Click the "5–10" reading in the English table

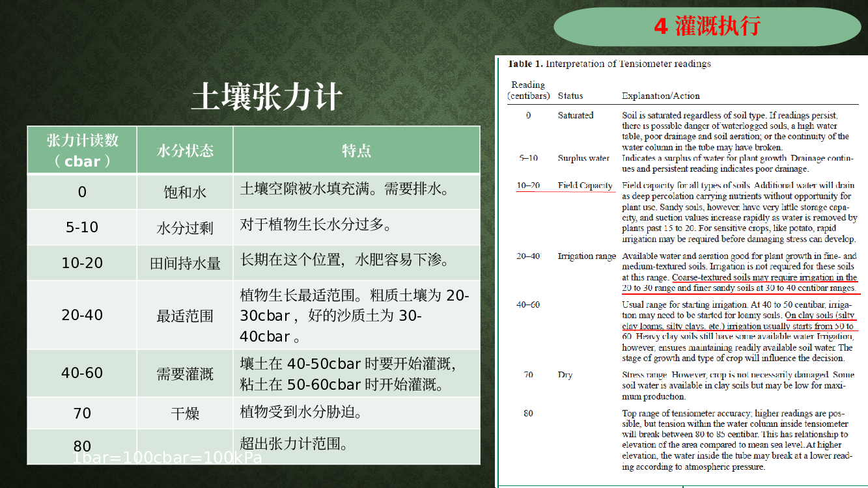[x=528, y=158]
